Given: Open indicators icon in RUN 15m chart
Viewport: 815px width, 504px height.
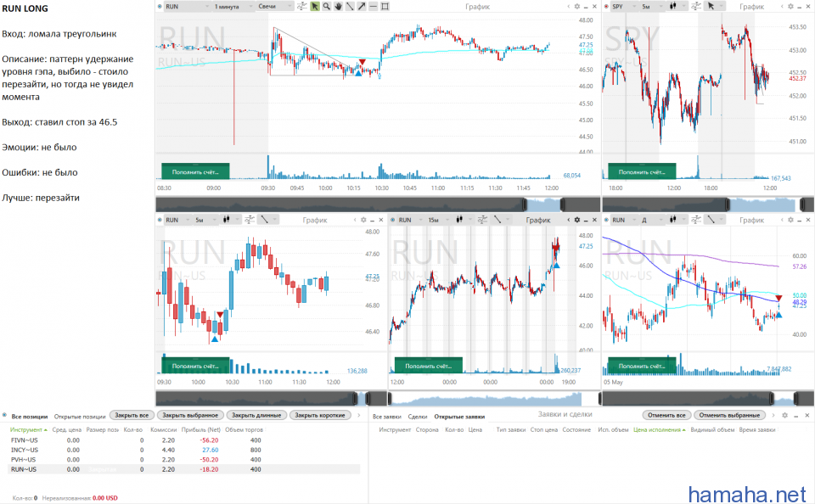Looking at the screenshot, I should click(x=482, y=220).
